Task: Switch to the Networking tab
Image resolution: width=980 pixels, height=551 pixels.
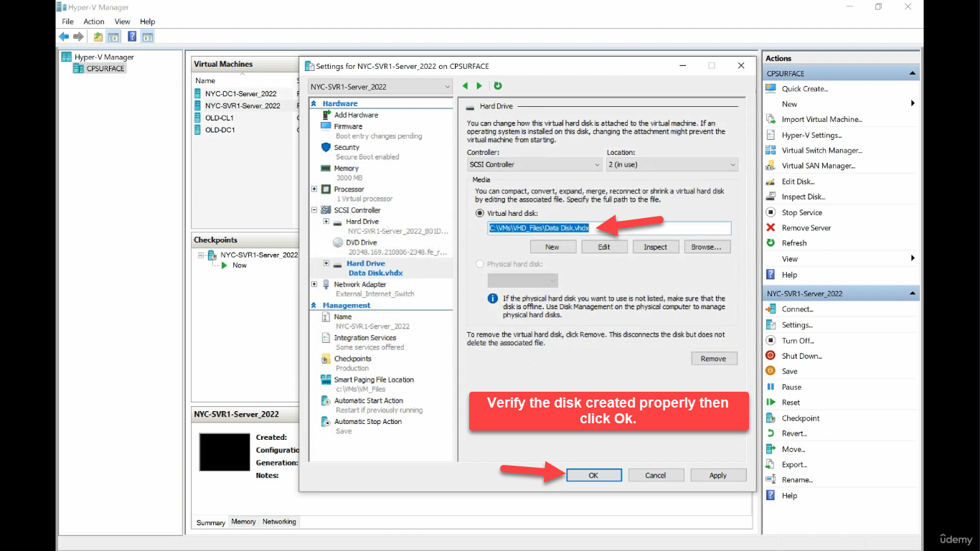Action: click(279, 522)
